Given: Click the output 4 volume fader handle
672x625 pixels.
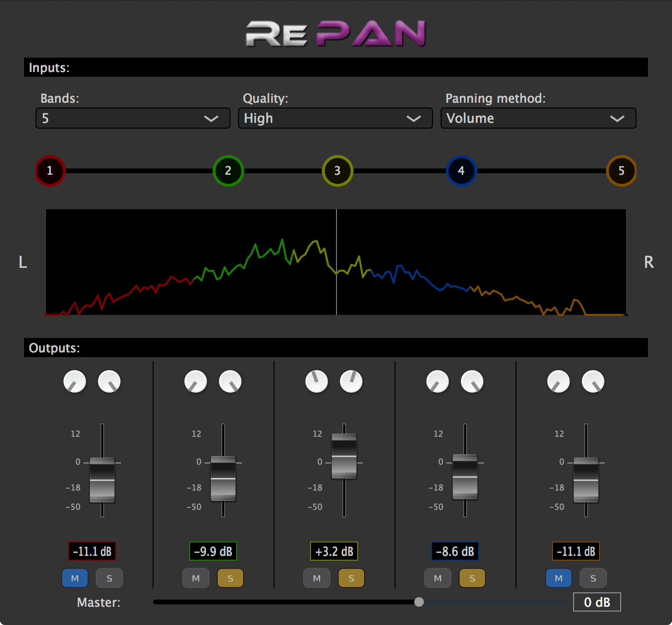Looking at the screenshot, I should click(465, 477).
